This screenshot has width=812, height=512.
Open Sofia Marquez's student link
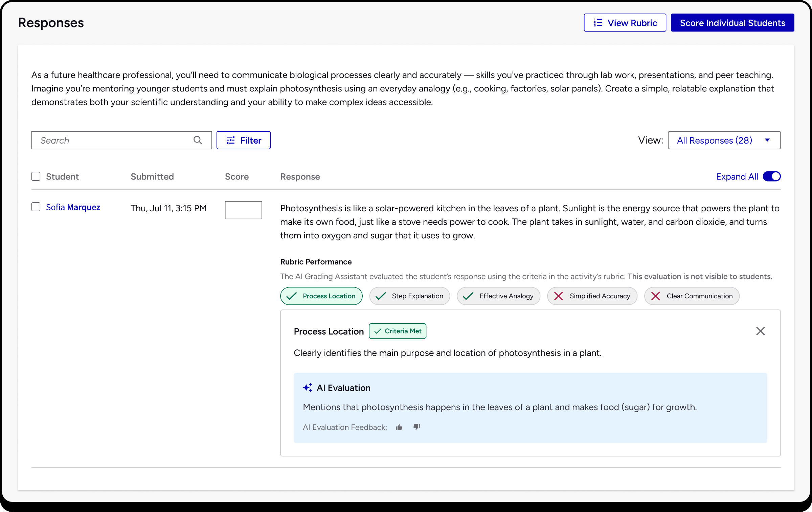(73, 207)
